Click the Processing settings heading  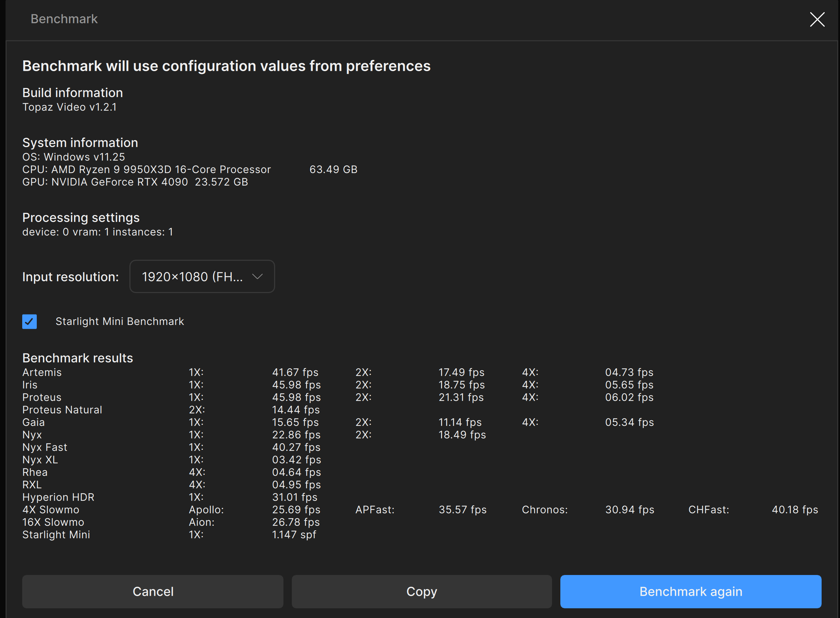tap(81, 217)
